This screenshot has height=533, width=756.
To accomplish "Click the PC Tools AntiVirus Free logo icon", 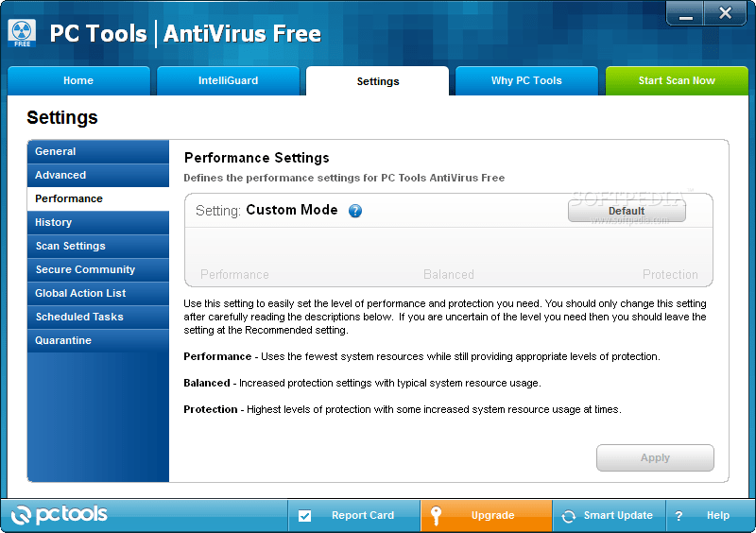I will coord(22,33).
